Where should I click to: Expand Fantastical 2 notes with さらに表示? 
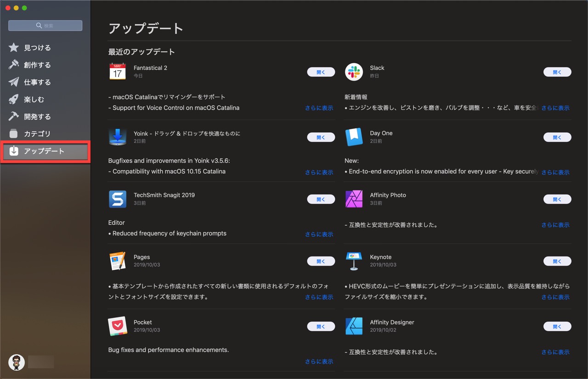click(x=319, y=108)
